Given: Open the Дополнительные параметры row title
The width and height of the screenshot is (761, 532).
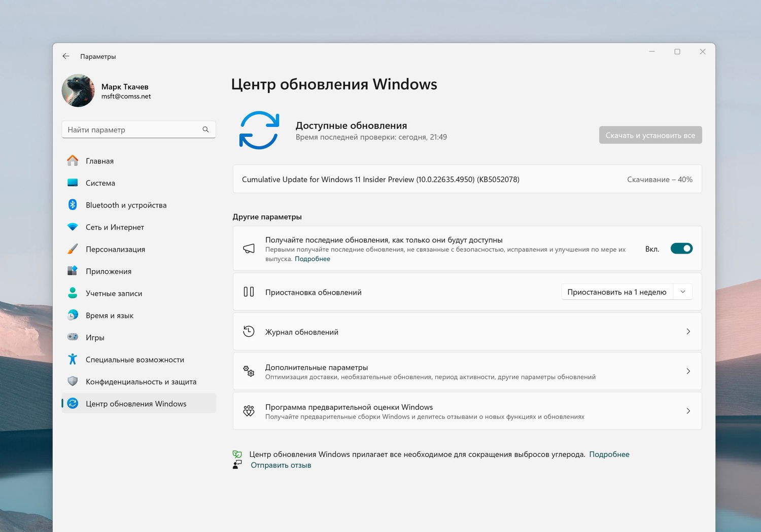Looking at the screenshot, I should (x=317, y=367).
